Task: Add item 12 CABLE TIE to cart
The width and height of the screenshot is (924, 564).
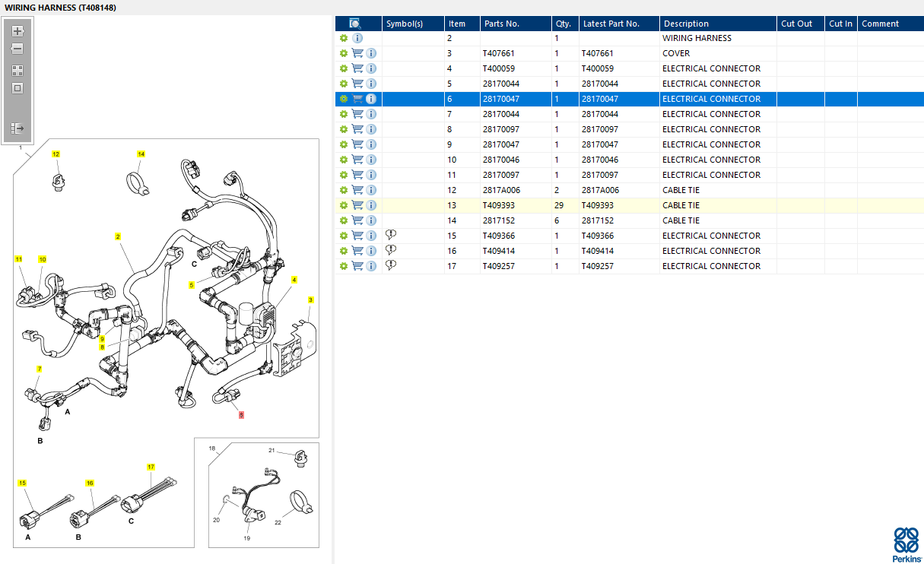Action: pos(357,190)
